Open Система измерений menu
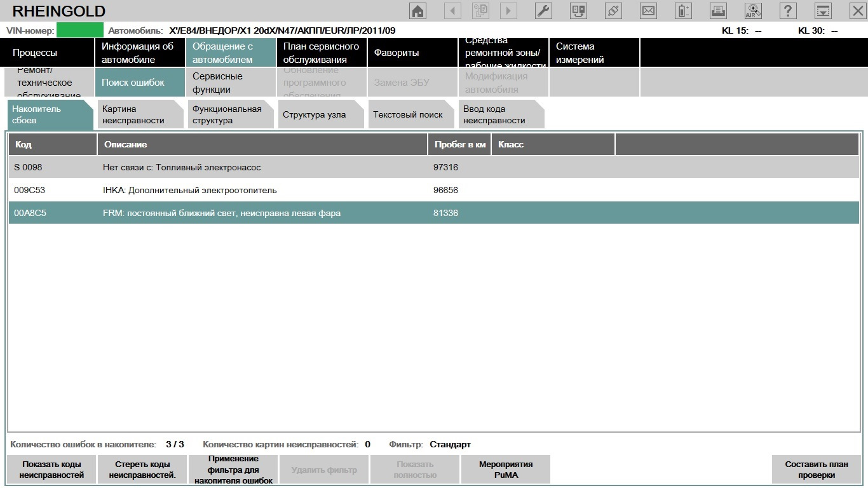The height and width of the screenshot is (488, 868). (x=594, y=53)
